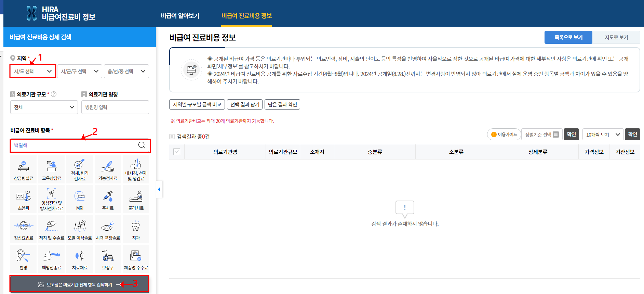The width and height of the screenshot is (644, 294).
Task: Open the 비급여 진료비용 정보 menu
Action: pyautogui.click(x=246, y=16)
